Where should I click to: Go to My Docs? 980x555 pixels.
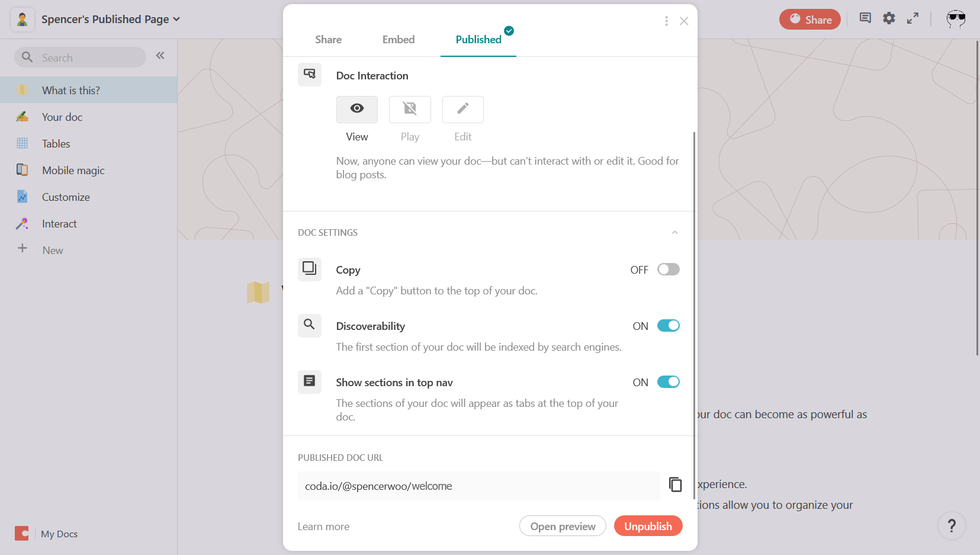coord(59,534)
